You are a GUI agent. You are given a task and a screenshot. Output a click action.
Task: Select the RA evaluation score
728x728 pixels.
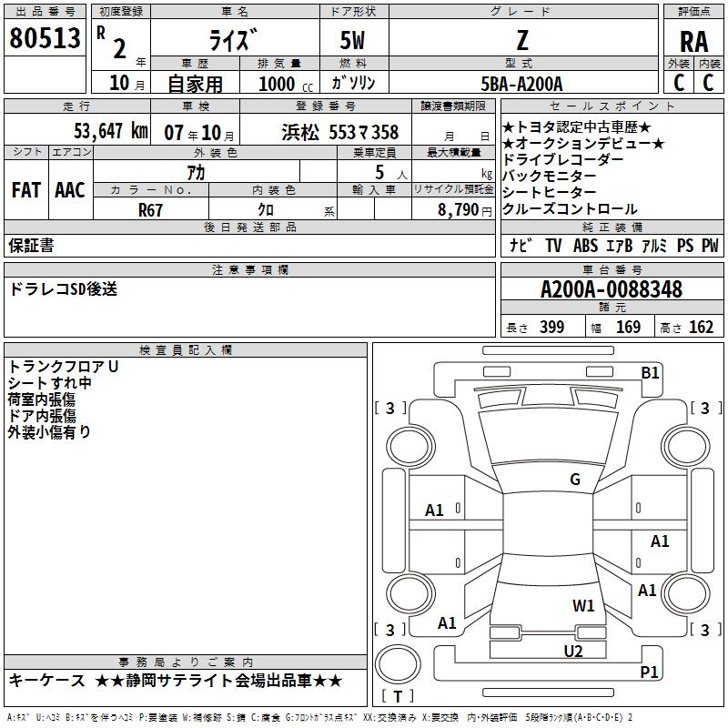693,41
